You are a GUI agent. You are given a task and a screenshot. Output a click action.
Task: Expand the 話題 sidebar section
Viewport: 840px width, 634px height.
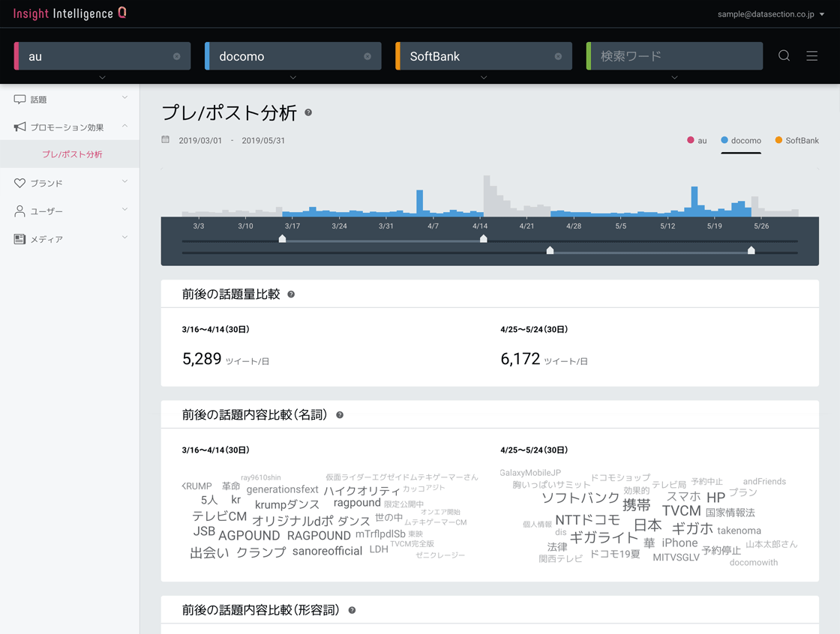coord(124,97)
